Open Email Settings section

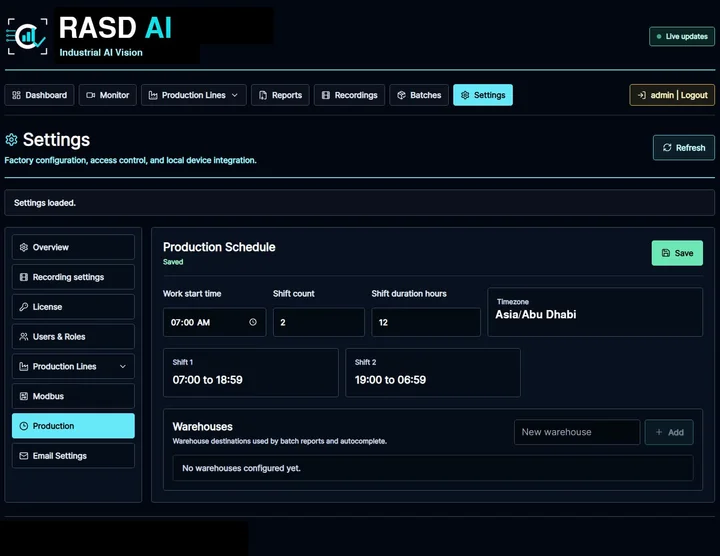73,456
